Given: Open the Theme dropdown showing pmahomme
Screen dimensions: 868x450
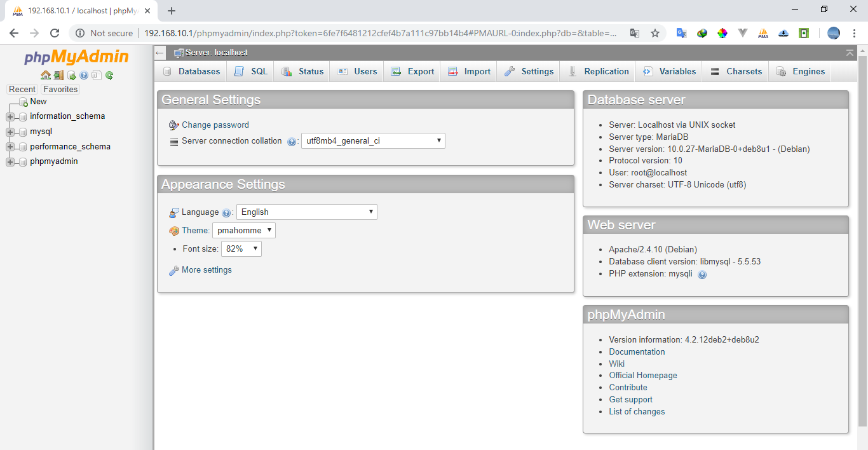Looking at the screenshot, I should pyautogui.click(x=243, y=231).
